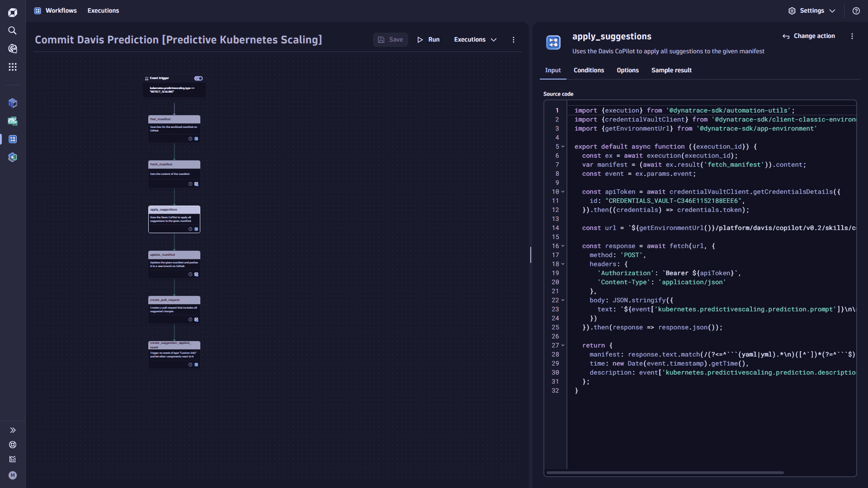The image size is (868, 488).
Task: Open search from the left sidebar
Action: [13, 30]
